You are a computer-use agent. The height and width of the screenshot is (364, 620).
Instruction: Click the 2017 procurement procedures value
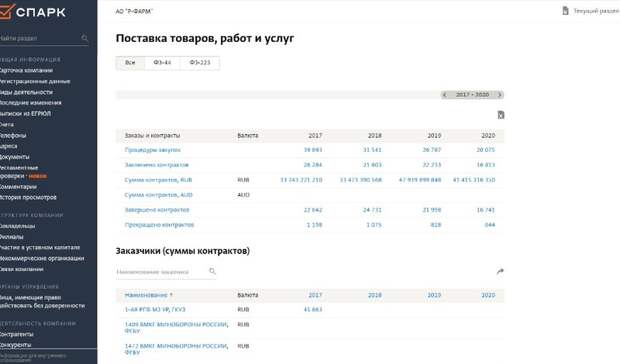[x=313, y=150]
